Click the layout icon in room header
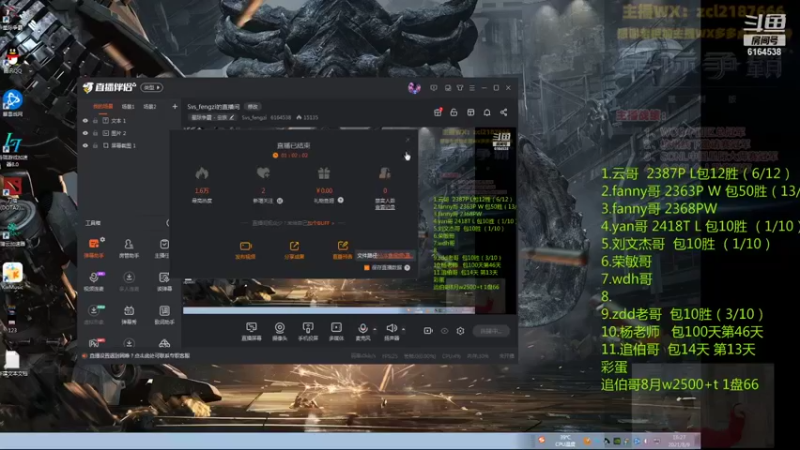This screenshot has height=450, width=800. 470,112
